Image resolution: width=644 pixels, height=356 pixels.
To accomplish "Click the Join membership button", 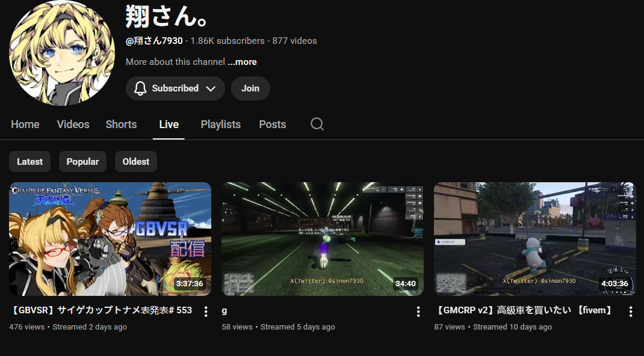I will [250, 88].
